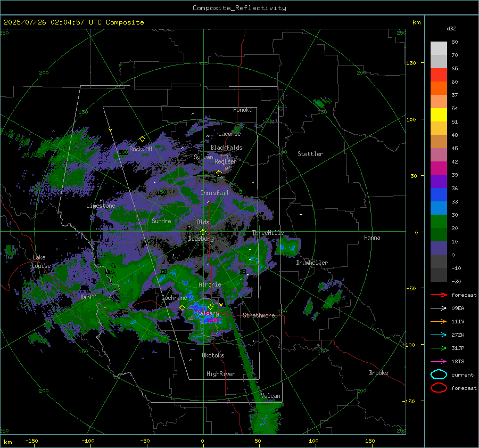The width and height of the screenshot is (479, 448).
Task: Click the Sundre town label
Action: pos(161,221)
